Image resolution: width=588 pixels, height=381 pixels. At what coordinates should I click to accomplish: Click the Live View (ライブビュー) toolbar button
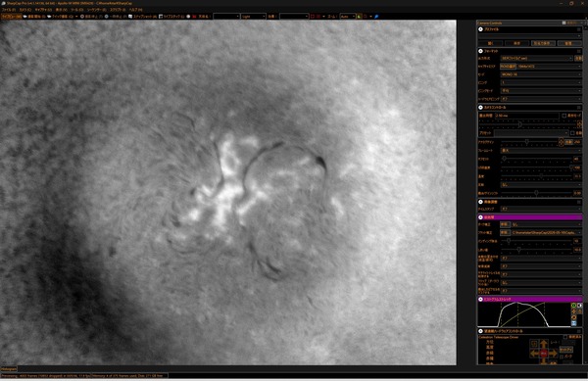point(11,17)
